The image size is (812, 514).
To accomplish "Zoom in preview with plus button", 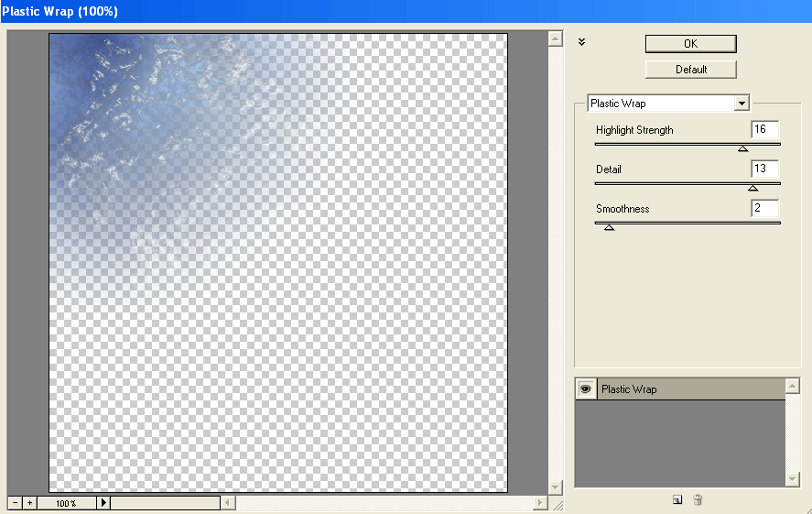I will pyautogui.click(x=30, y=503).
